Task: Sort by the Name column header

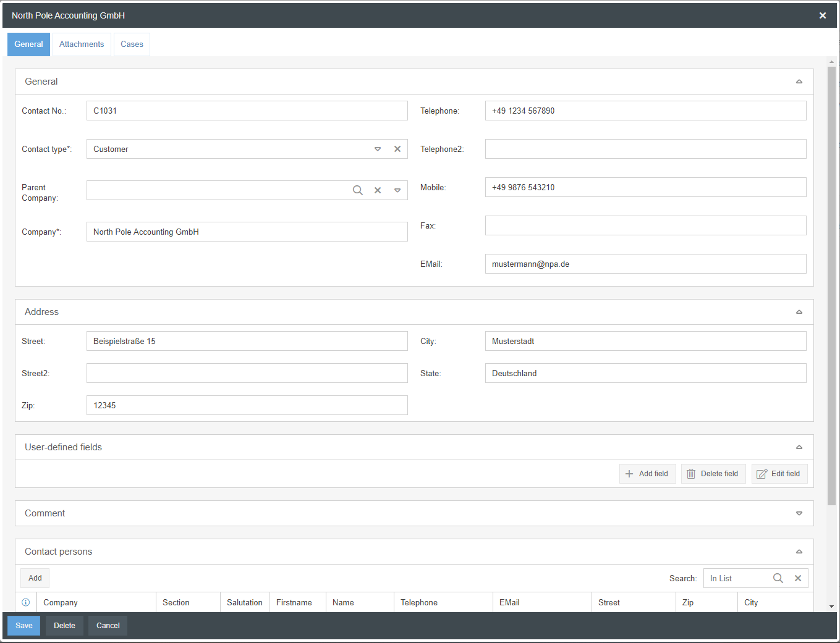Action: [360, 602]
